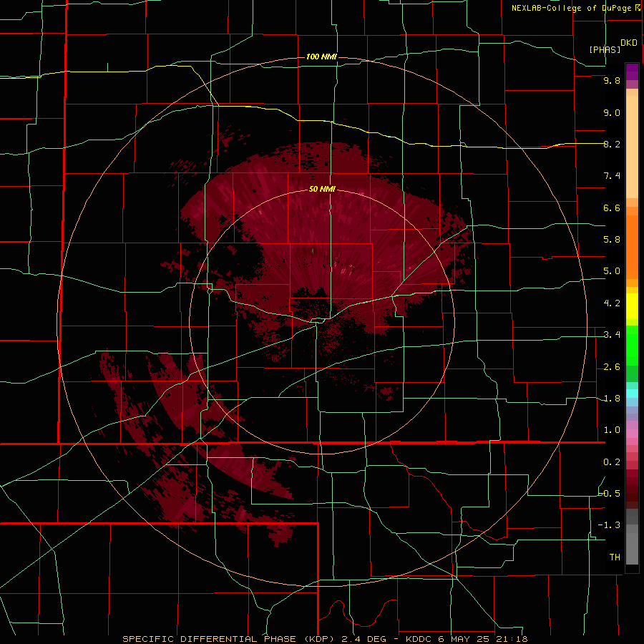This screenshot has height=644, width=644.
Task: Click the -0.5 color scale value
Action: click(x=609, y=494)
